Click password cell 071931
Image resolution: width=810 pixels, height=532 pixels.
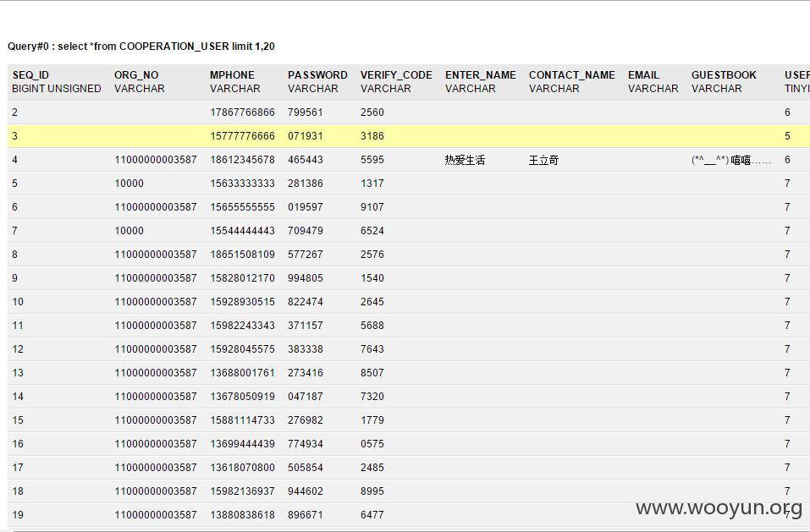point(306,135)
